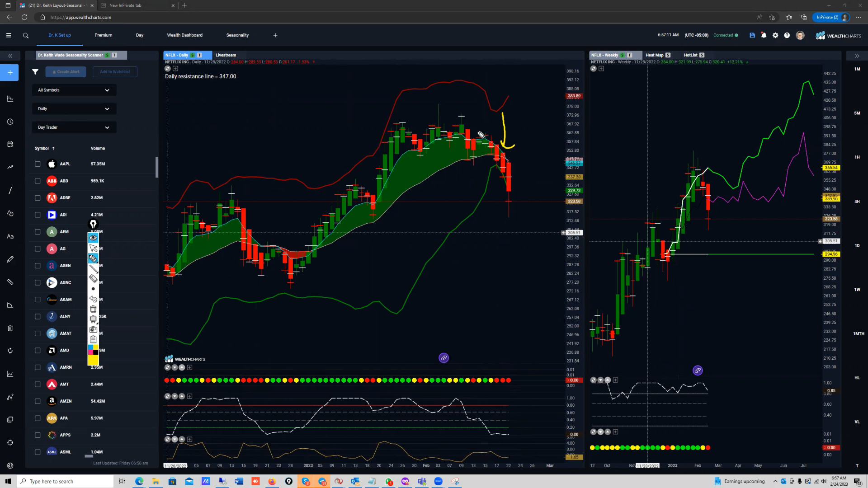Open the All Symbols dropdown
868x488 pixels.
pyautogui.click(x=74, y=90)
